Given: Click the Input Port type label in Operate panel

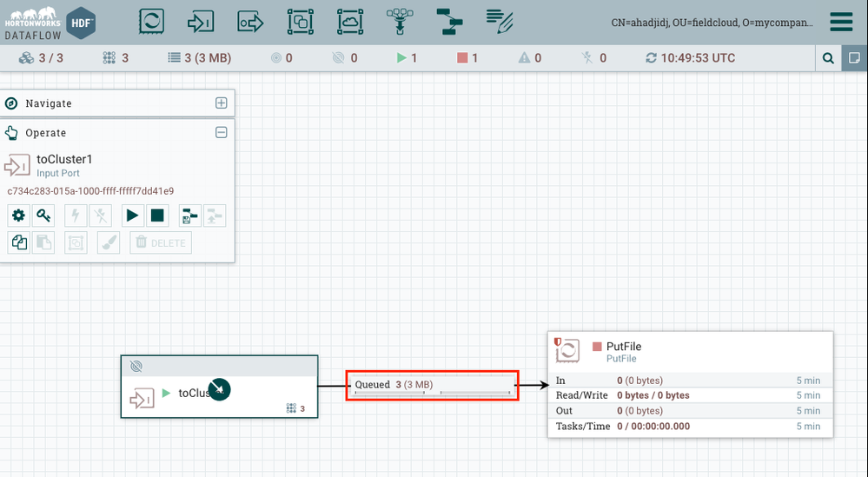Looking at the screenshot, I should pos(58,173).
